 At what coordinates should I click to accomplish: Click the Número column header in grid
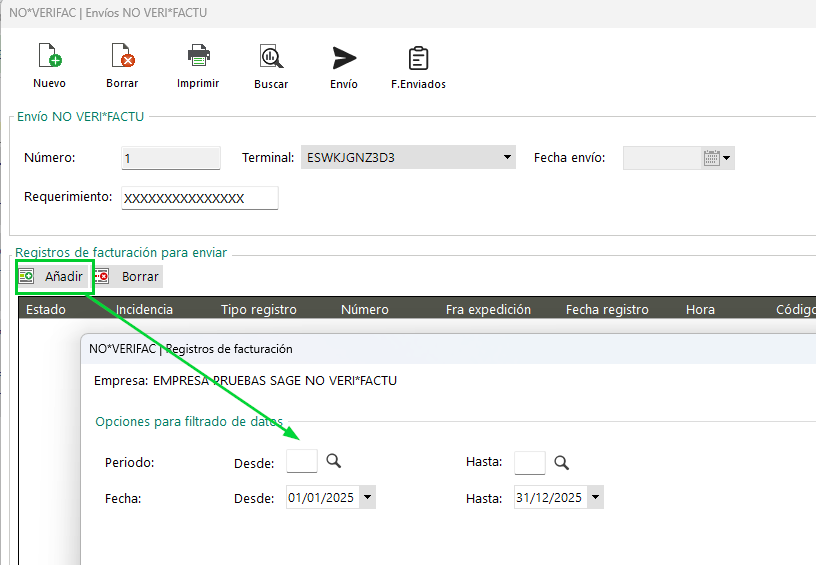pyautogui.click(x=365, y=310)
